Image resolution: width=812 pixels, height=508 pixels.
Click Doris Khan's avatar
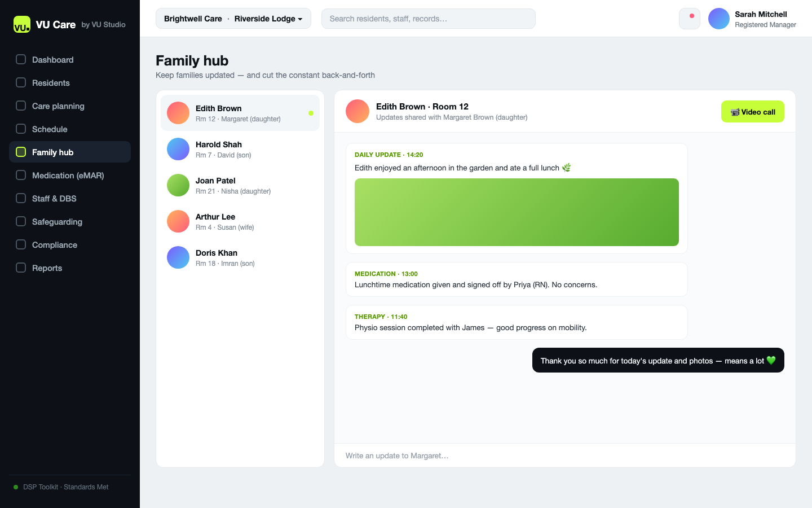pos(178,257)
